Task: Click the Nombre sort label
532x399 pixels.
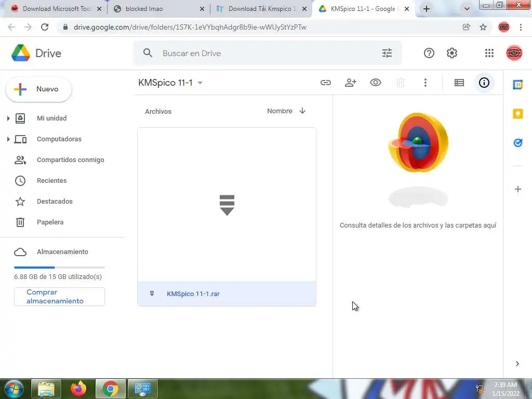Action: point(280,111)
